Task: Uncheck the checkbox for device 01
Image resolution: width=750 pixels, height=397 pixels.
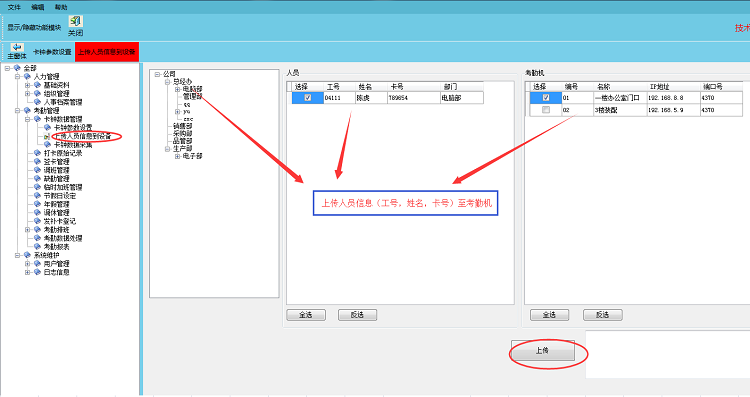Action: [546, 98]
